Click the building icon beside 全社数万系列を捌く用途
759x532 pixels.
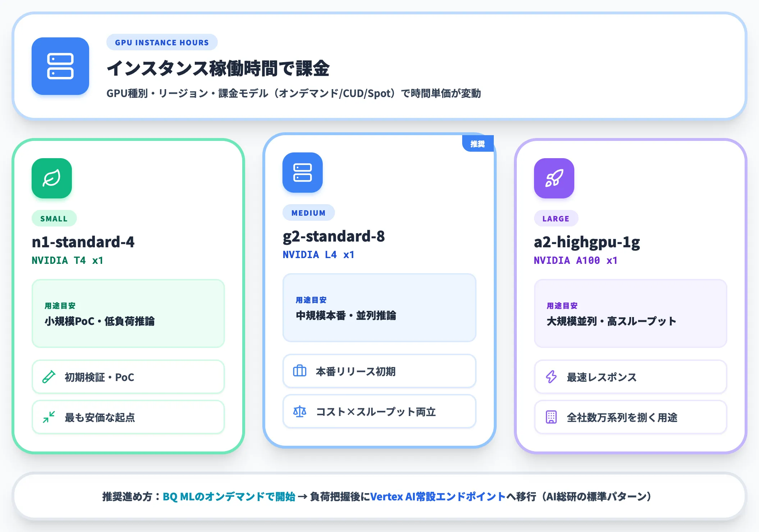tap(551, 417)
